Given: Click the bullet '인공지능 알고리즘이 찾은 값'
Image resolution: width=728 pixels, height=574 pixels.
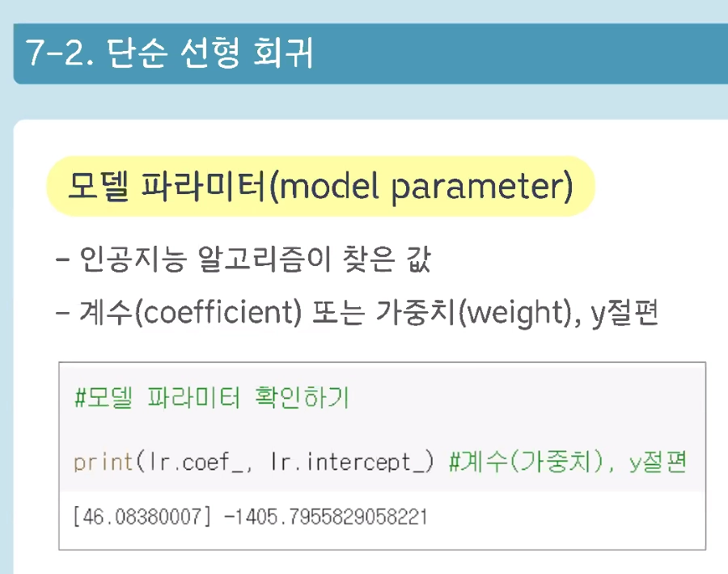Looking at the screenshot, I should (x=255, y=261).
